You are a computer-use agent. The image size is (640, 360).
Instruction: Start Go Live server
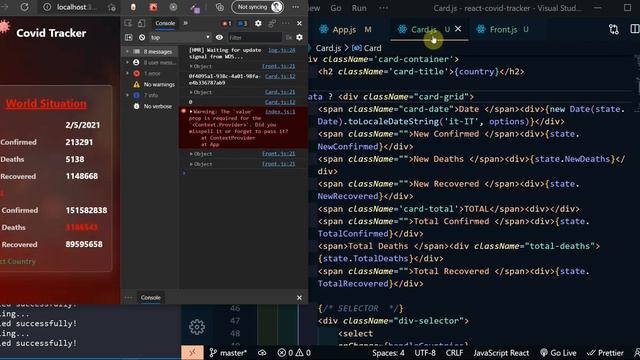tap(558, 353)
